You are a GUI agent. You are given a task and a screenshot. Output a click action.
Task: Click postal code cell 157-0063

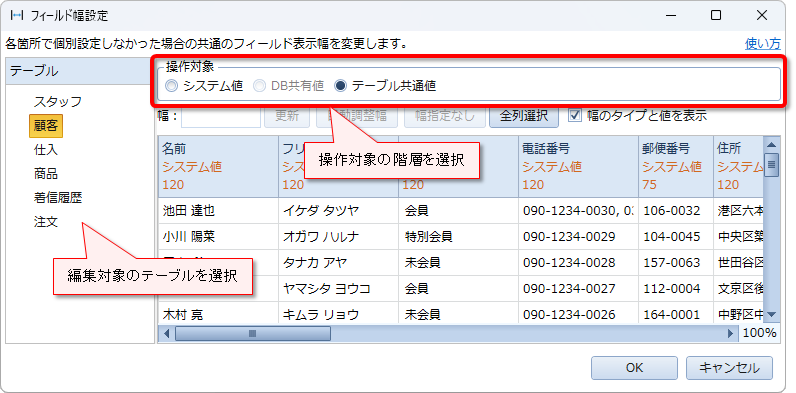pyautogui.click(x=676, y=263)
